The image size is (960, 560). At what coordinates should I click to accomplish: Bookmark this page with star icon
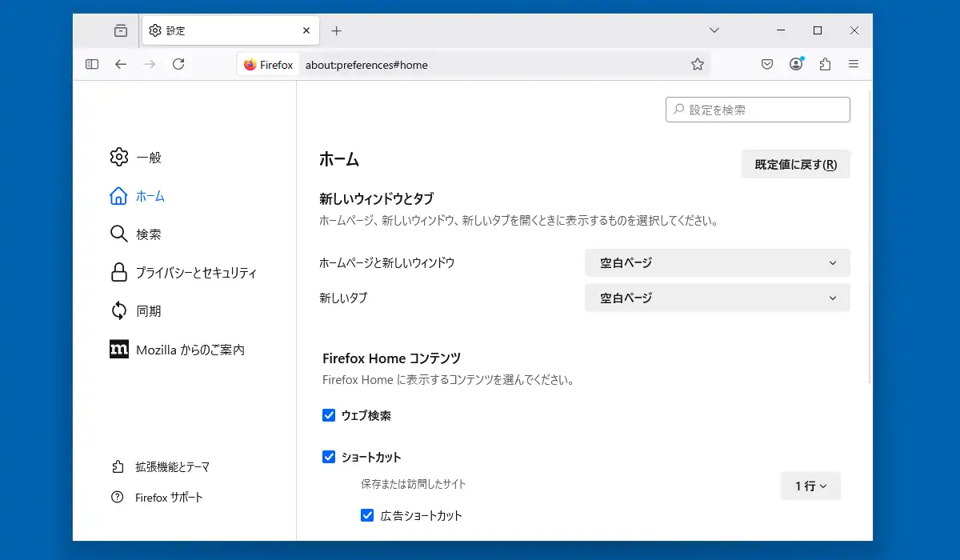698,65
